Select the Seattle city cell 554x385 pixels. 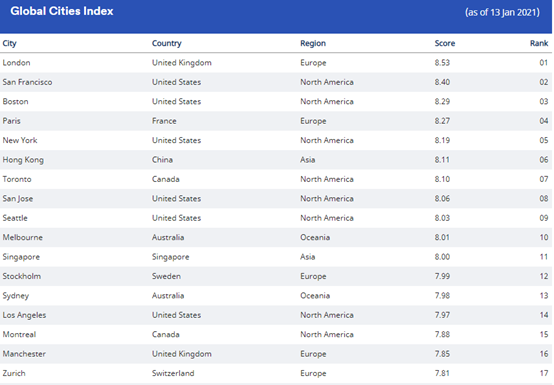coord(15,218)
